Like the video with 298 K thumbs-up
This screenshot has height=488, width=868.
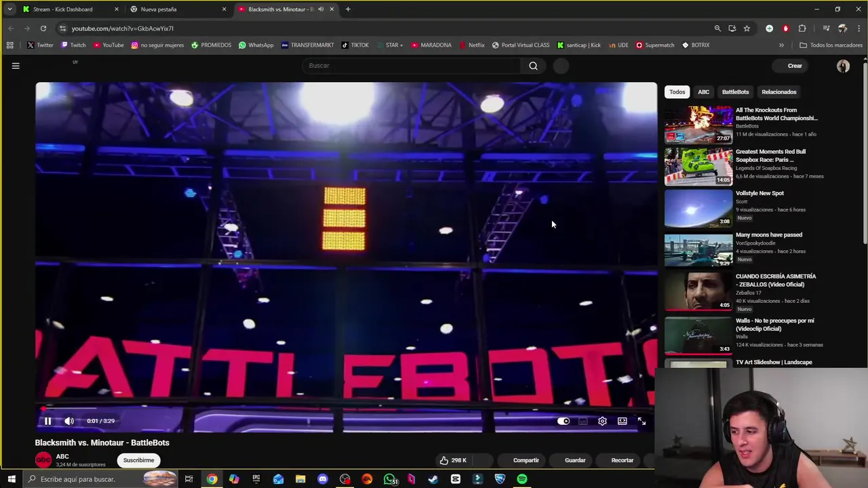point(453,460)
